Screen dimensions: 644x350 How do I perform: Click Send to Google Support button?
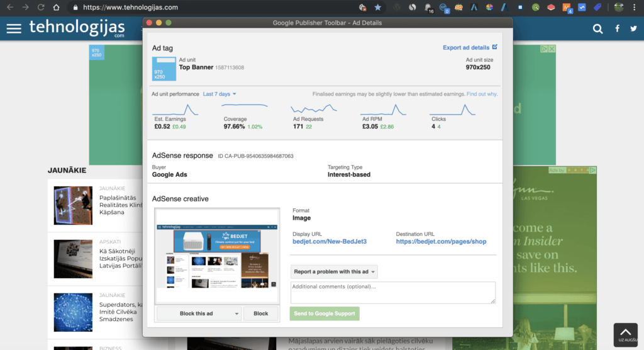tap(325, 313)
